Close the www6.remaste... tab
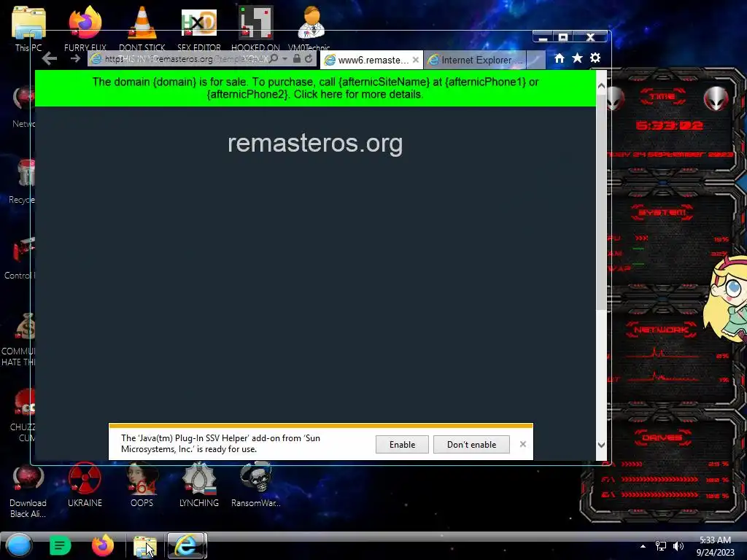This screenshot has width=747, height=560. pyautogui.click(x=416, y=60)
